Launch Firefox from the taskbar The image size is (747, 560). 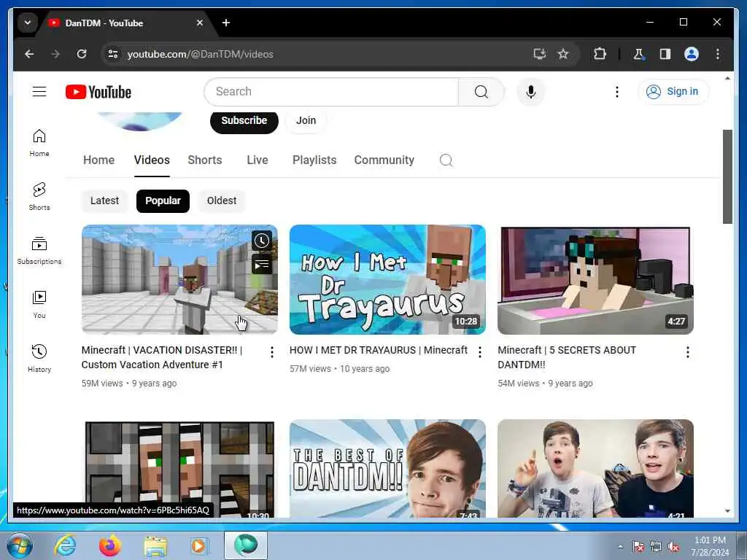coord(110,545)
